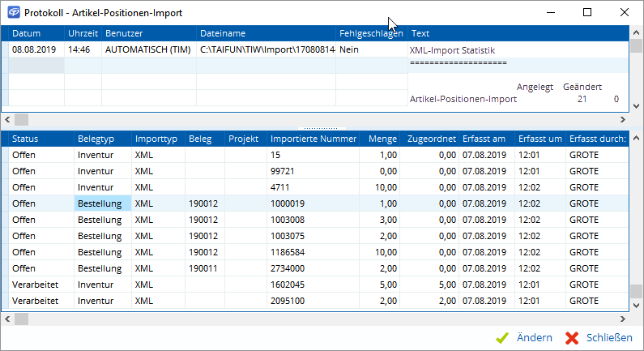644x351 pixels.
Task: Click the green checkmark Ändern button
Action: pos(524,337)
